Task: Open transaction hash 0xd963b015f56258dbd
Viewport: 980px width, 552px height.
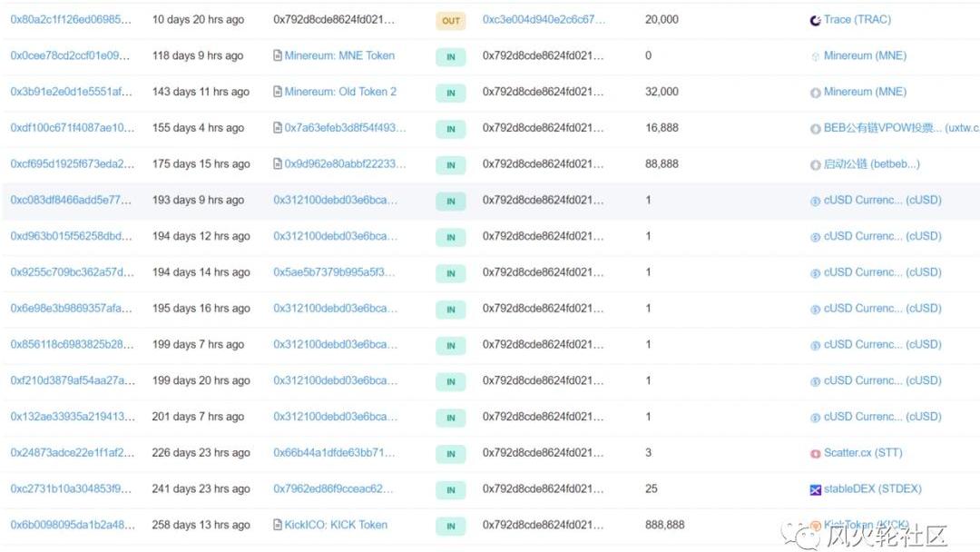Action: pyautogui.click(x=72, y=236)
